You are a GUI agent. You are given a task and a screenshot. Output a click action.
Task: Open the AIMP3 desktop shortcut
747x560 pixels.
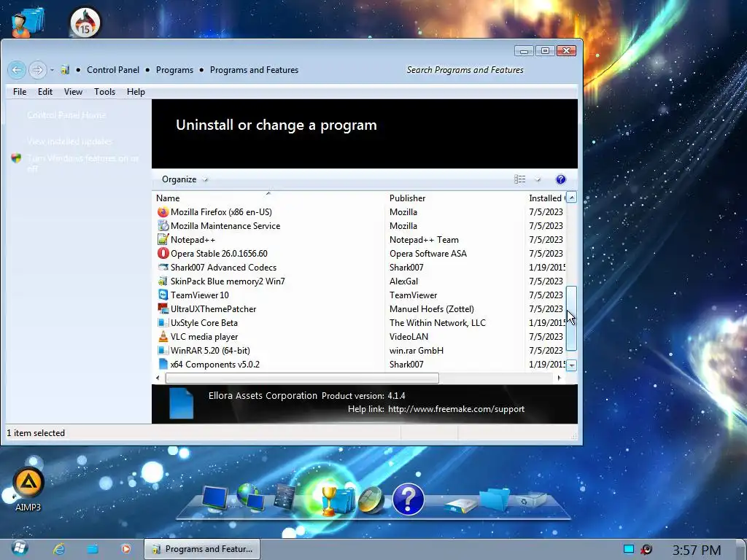point(28,489)
